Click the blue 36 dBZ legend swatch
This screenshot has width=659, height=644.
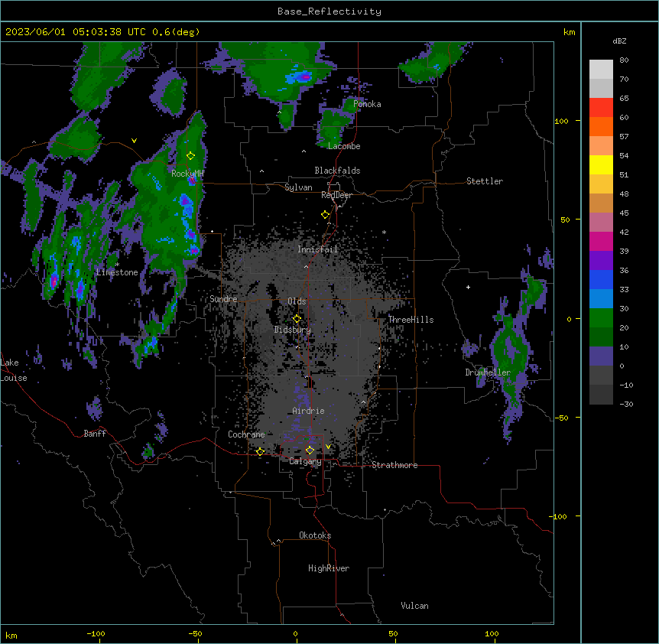click(x=601, y=279)
